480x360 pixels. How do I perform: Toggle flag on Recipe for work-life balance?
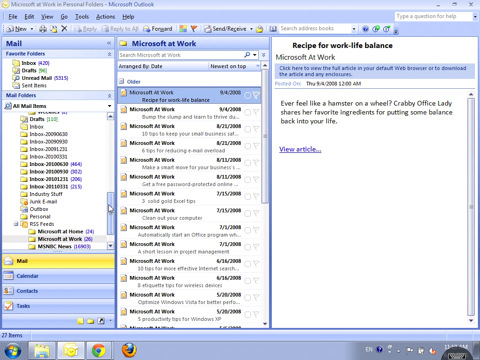click(x=256, y=96)
